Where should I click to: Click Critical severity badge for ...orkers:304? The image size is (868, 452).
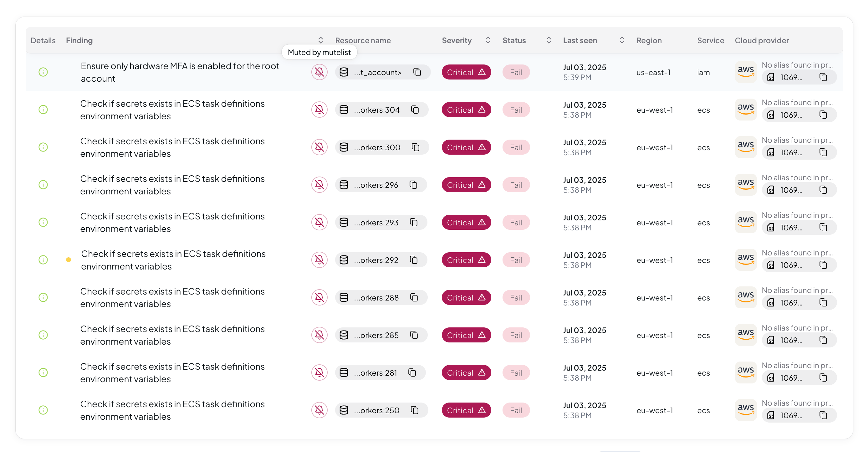[466, 110]
